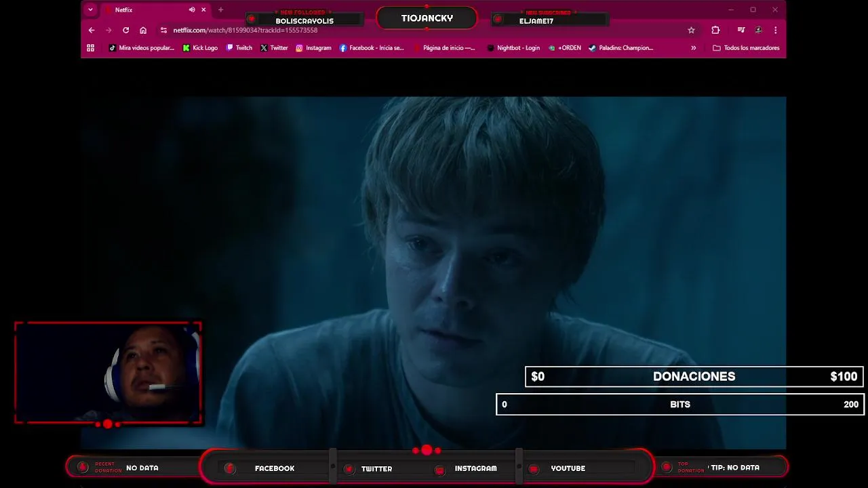Click the 'TIP: NO DATA' top donation text
Viewport: 868px width, 488px height.
pos(735,468)
